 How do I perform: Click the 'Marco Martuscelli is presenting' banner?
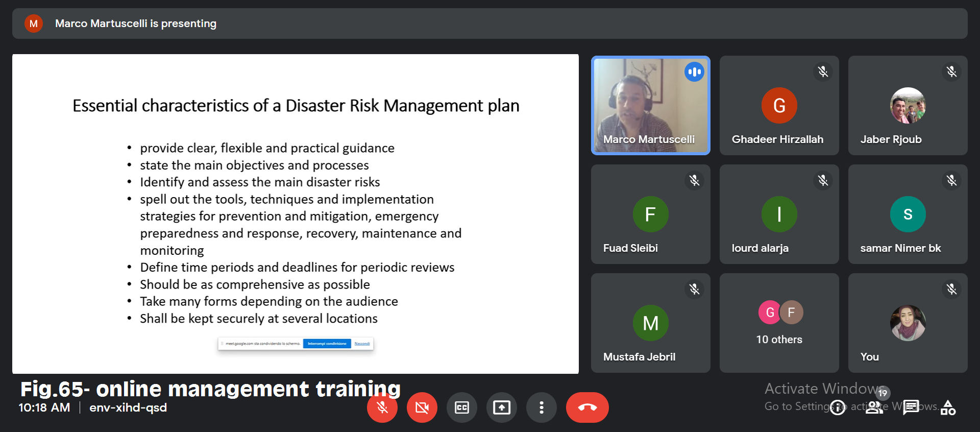click(135, 23)
